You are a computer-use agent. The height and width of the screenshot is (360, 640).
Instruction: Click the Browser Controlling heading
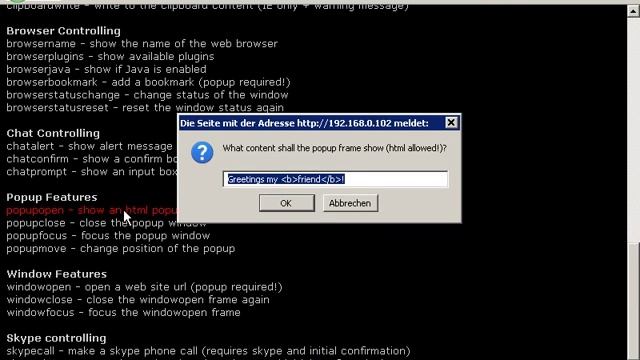(63, 31)
